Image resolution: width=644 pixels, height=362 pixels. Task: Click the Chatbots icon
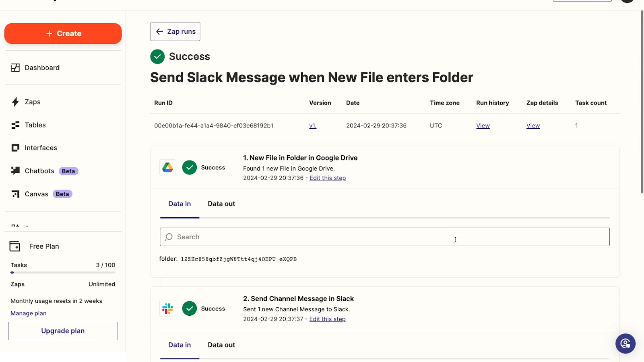pos(15,171)
